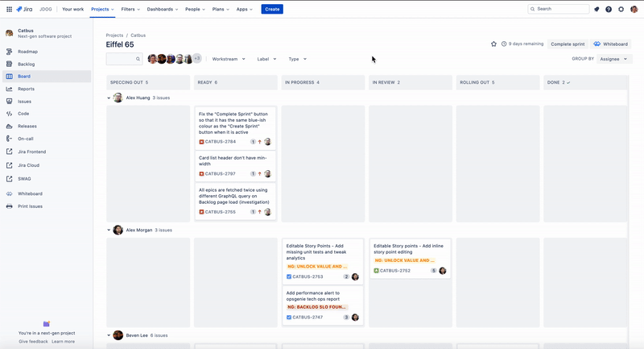The height and width of the screenshot is (349, 644).
Task: Click the Roadmap sidebar icon
Action: [x=9, y=52]
